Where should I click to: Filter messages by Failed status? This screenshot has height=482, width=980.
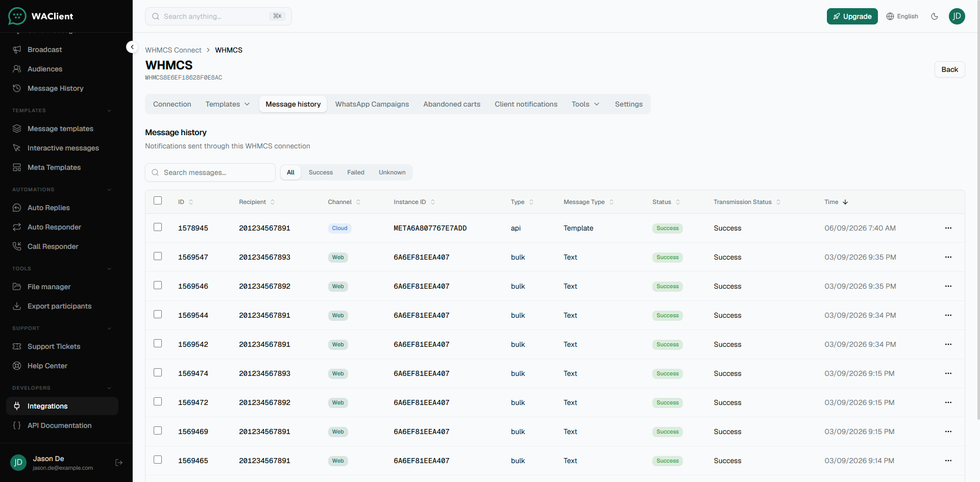(x=356, y=172)
